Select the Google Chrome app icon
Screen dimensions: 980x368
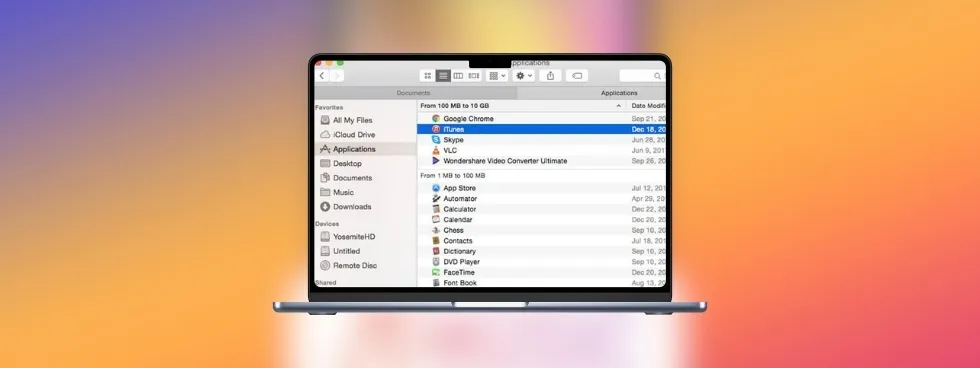(x=436, y=119)
